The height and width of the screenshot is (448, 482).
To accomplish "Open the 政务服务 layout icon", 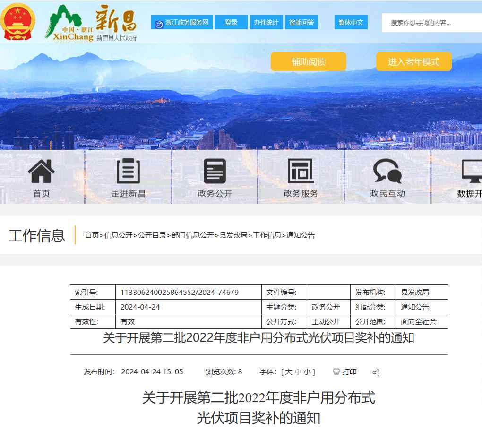I will click(301, 171).
